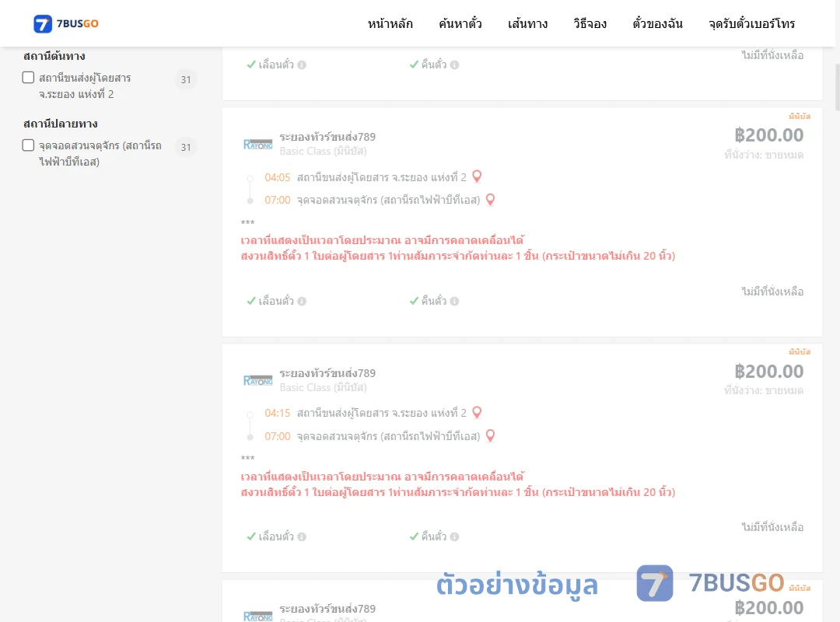Click info icon beside คืนตั๋ว in 04:15 trip
This screenshot has width=840, height=622.
coord(455,536)
